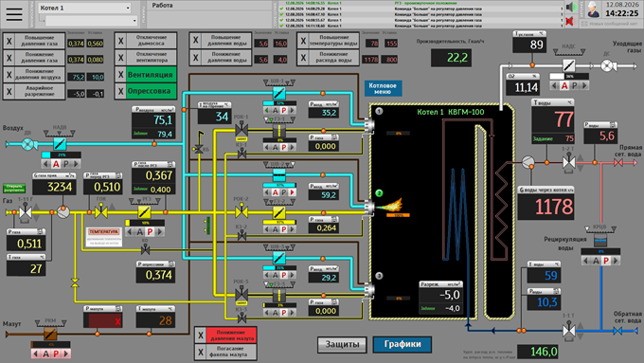Select the КЗ-1 igniter valve
Image resolution: width=644 pixels, height=363 pixels.
pos(241,154)
